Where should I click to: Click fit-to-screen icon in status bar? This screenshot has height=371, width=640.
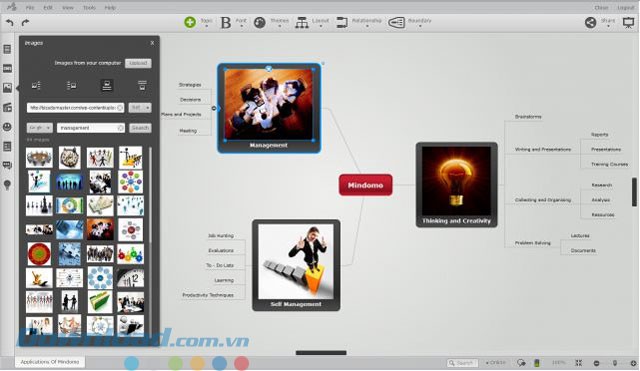[x=578, y=362]
